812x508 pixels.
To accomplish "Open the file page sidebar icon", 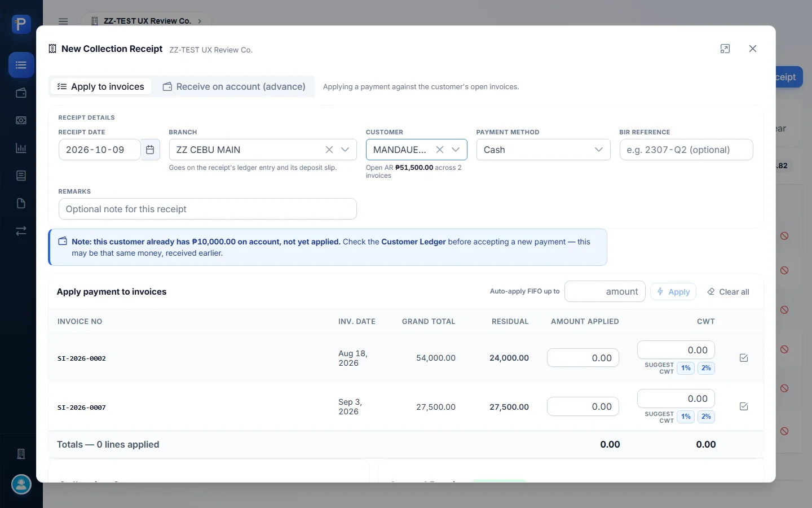I will tap(21, 203).
